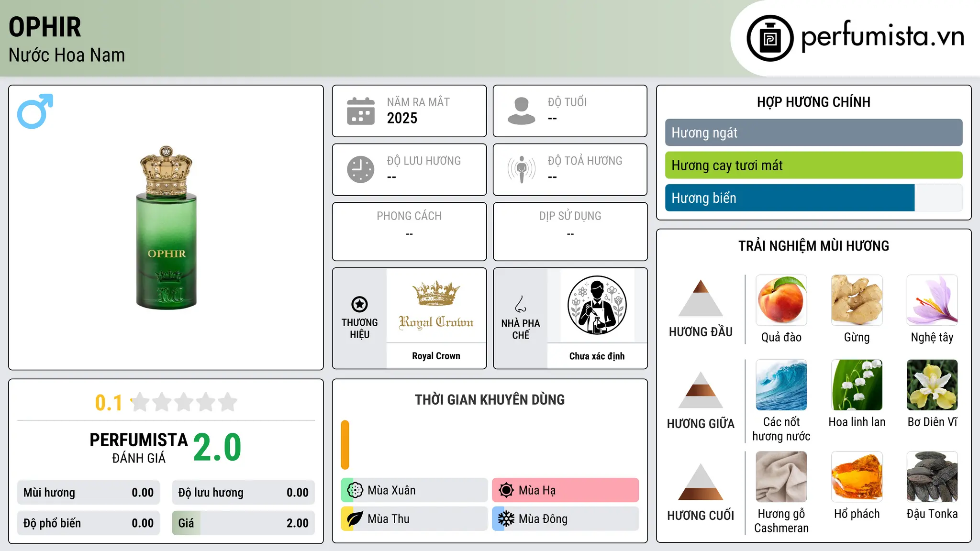
Task: Select the Hương ngát accord bar
Action: 813,132
